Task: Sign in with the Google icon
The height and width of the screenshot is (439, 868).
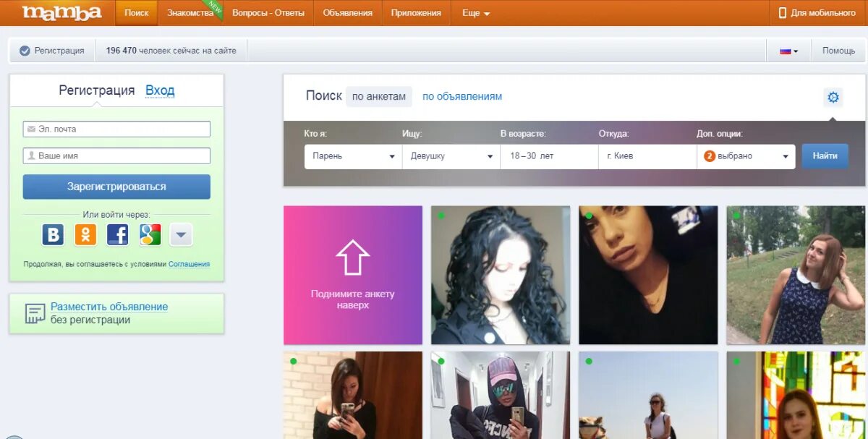Action: pyautogui.click(x=150, y=234)
